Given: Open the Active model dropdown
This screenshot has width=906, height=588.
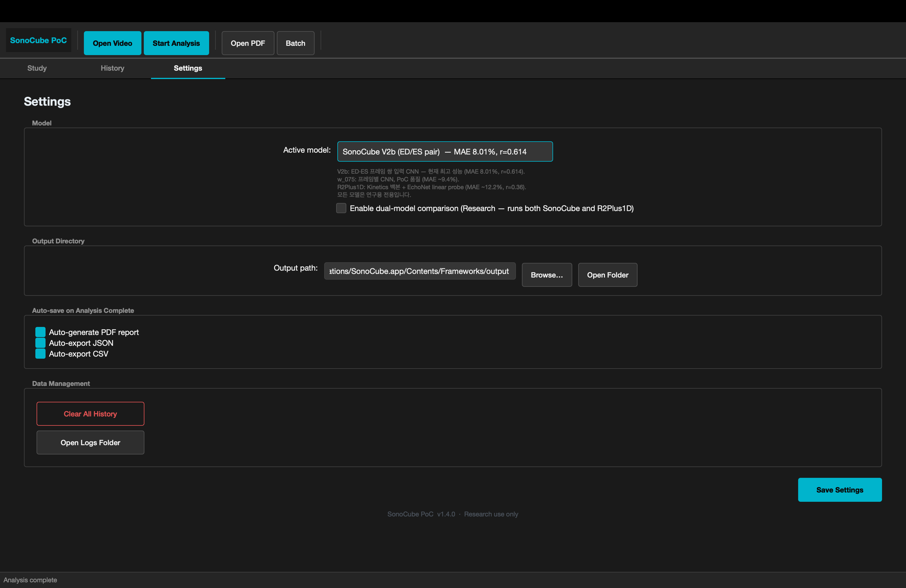Looking at the screenshot, I should pyautogui.click(x=445, y=151).
